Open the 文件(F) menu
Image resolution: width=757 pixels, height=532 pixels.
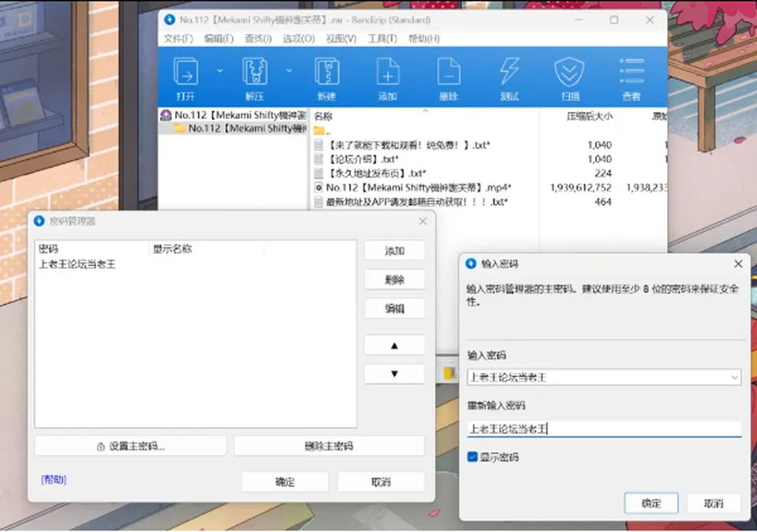178,39
